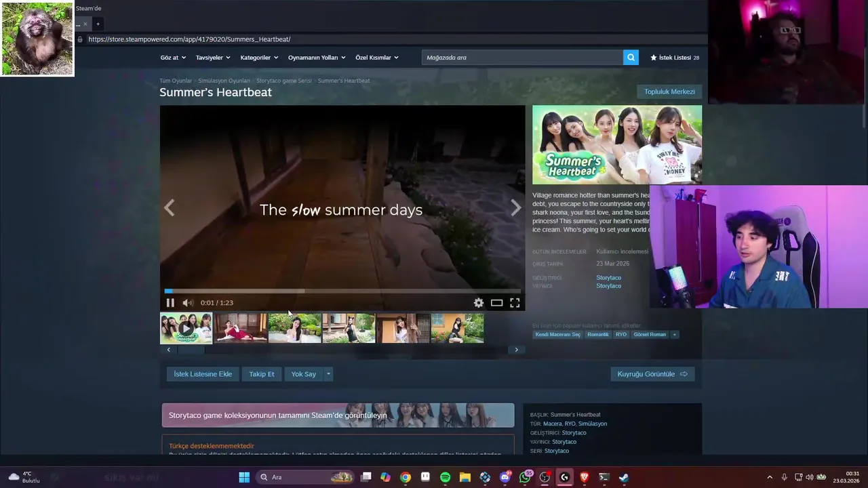
Task: Open İstek Listesi wishlist link
Action: coord(675,58)
